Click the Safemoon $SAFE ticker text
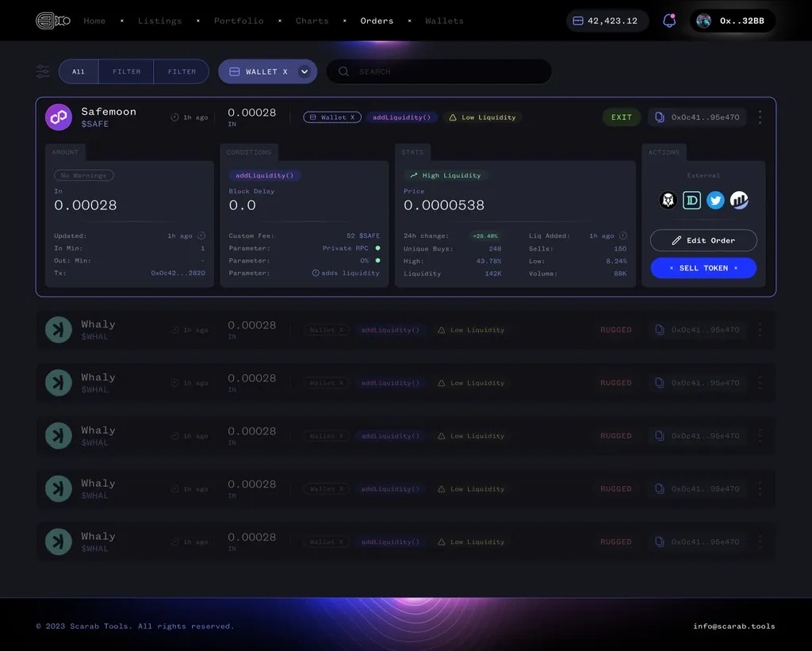The image size is (812, 651). pyautogui.click(x=95, y=124)
